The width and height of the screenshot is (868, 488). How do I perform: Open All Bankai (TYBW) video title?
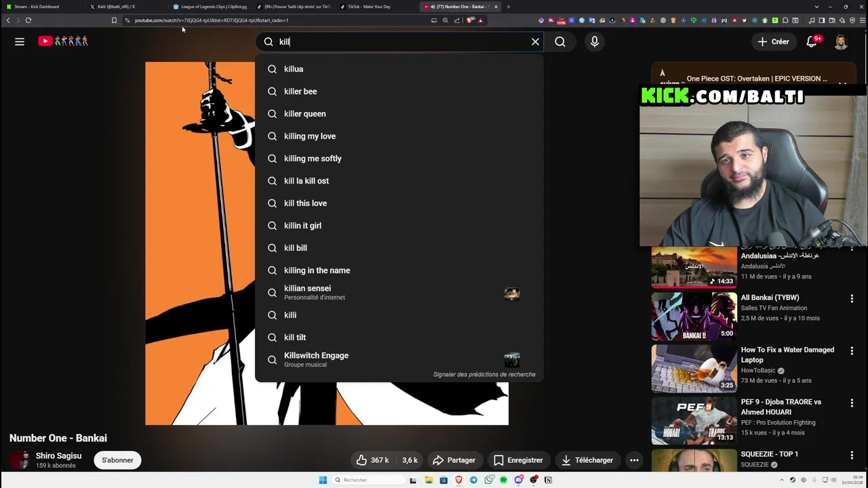pyautogui.click(x=770, y=298)
